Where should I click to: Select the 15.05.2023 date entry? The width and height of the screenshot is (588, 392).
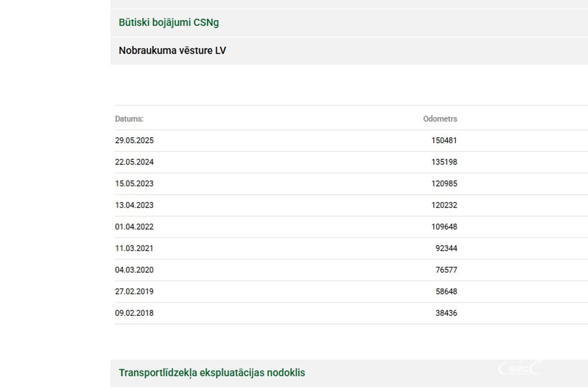click(x=134, y=184)
